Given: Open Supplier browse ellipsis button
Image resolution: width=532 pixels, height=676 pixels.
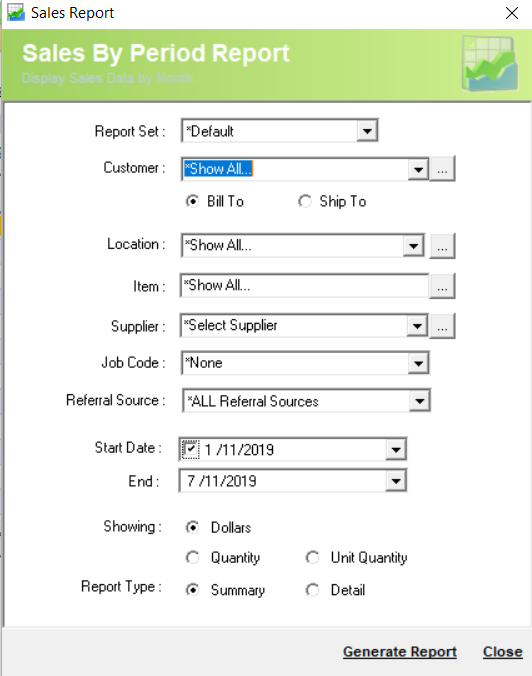Looking at the screenshot, I should click(442, 326).
